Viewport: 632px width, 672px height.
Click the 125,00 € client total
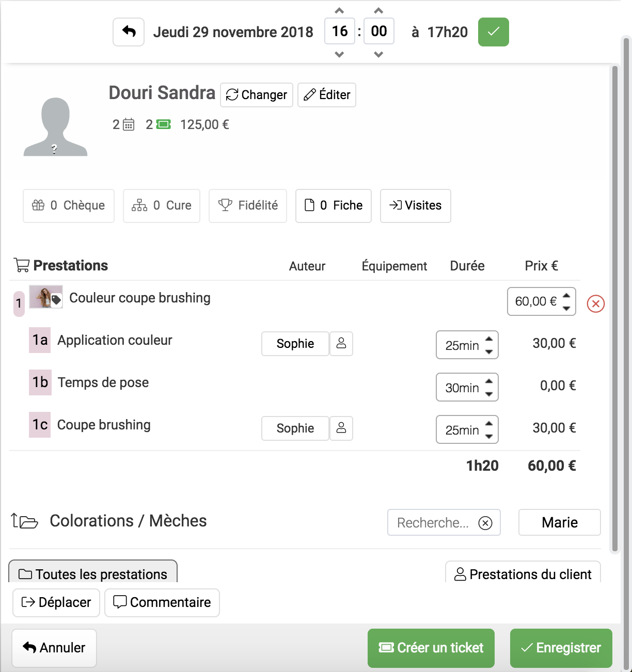[204, 124]
